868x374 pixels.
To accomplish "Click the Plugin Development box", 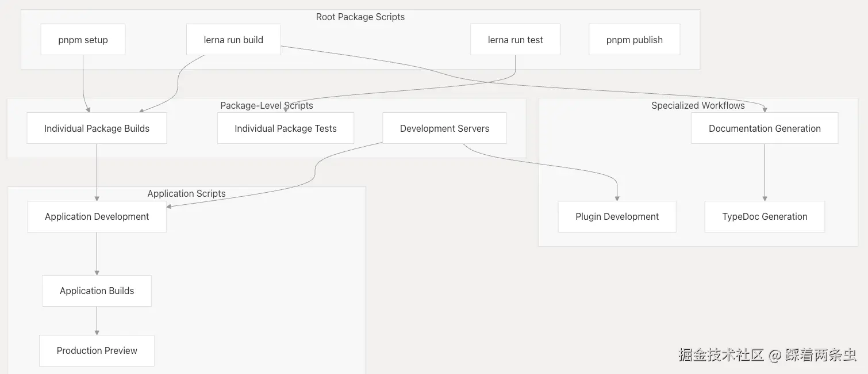I will point(617,216).
